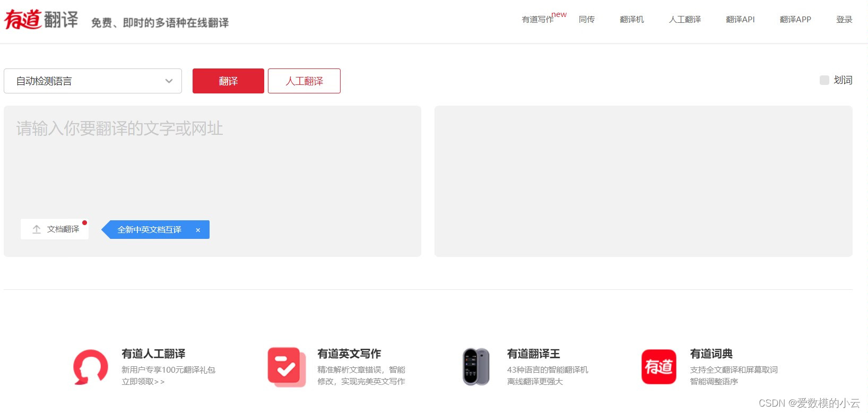
Task: Click the text 支持全文翻译和屏幕取词
Action: (734, 370)
